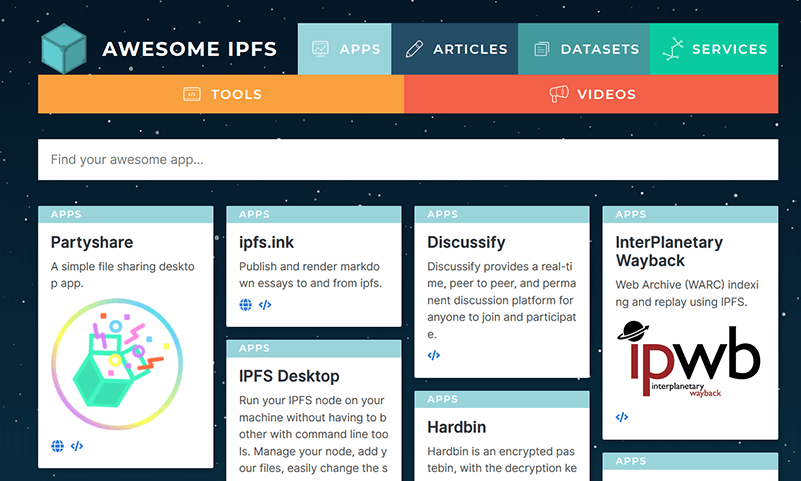
Task: Click the Awesome IPFS cube logo
Action: pyautogui.click(x=64, y=49)
